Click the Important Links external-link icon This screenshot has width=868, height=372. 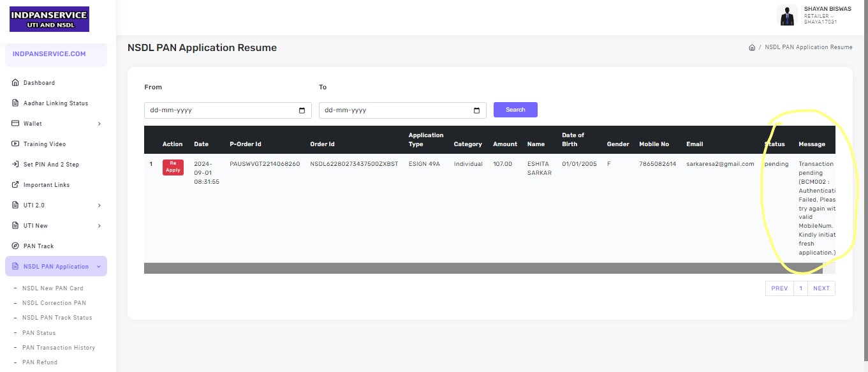tap(15, 185)
